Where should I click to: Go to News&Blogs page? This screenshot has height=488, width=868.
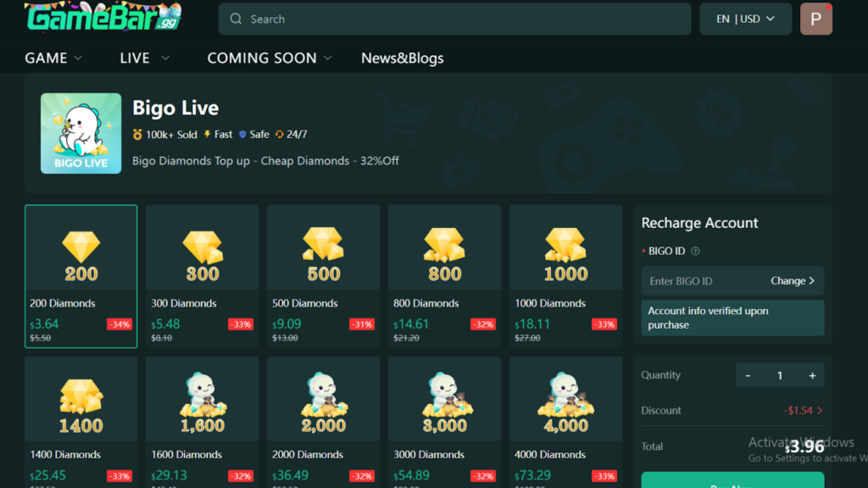click(402, 58)
